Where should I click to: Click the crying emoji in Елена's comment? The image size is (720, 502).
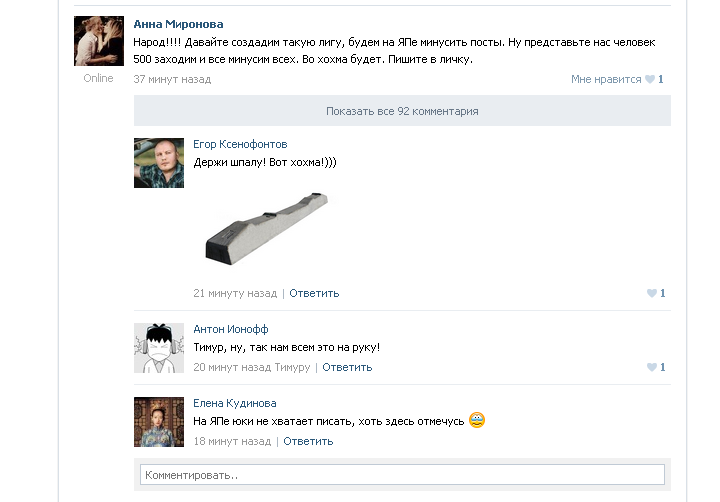(477, 420)
